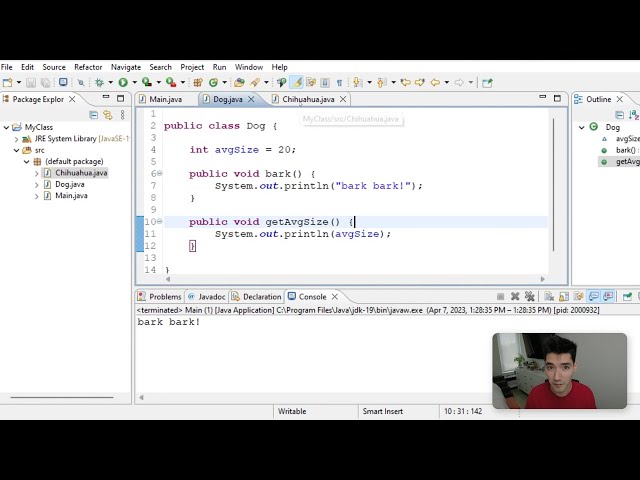The width and height of the screenshot is (640, 480).
Task: Collapse the MyClass project node
Action: [6, 127]
